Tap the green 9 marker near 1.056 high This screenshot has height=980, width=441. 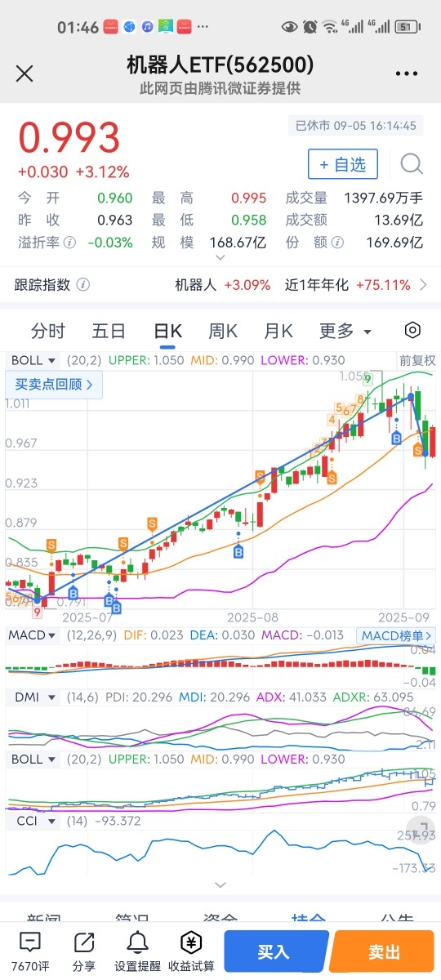point(368,379)
